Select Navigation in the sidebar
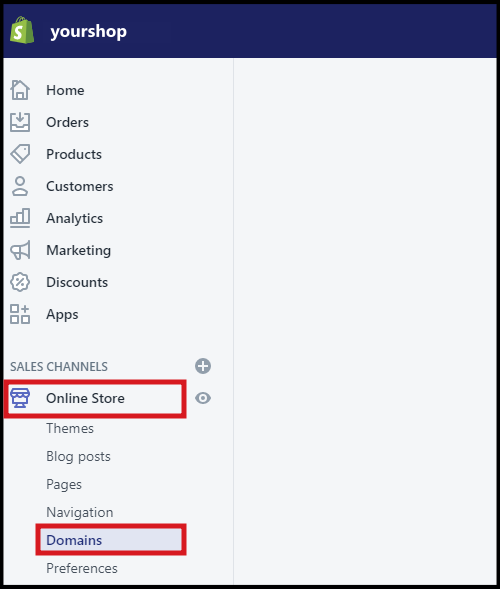Screen dimensions: 500x589 point(80,512)
